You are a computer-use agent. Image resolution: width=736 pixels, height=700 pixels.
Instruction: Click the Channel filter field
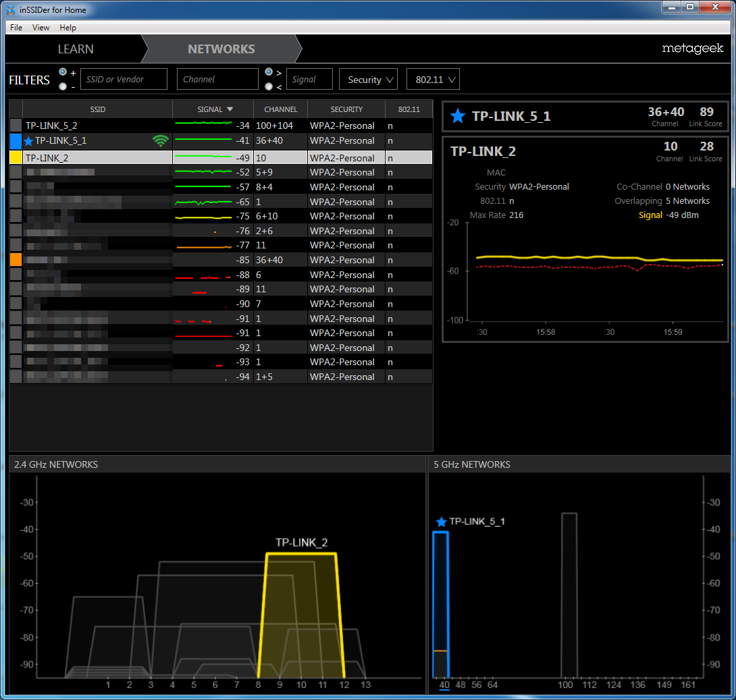(217, 79)
